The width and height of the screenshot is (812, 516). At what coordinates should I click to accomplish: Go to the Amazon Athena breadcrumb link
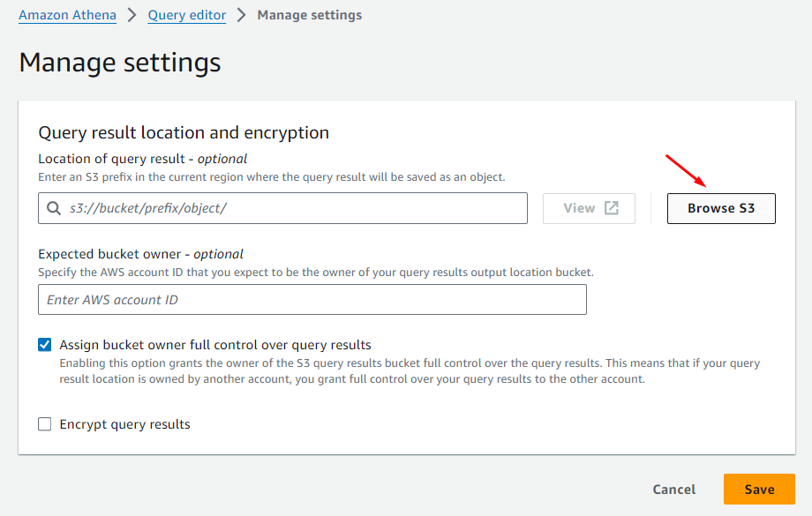[67, 15]
